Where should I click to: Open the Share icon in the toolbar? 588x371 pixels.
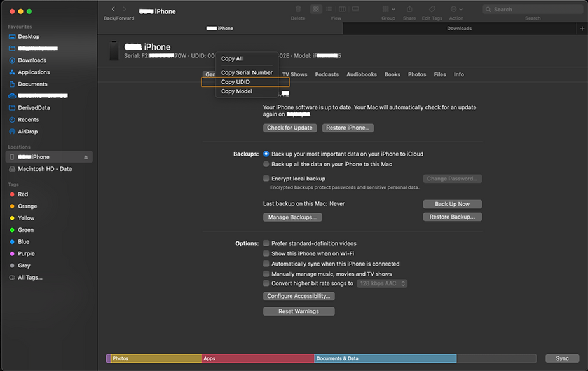tap(409, 10)
